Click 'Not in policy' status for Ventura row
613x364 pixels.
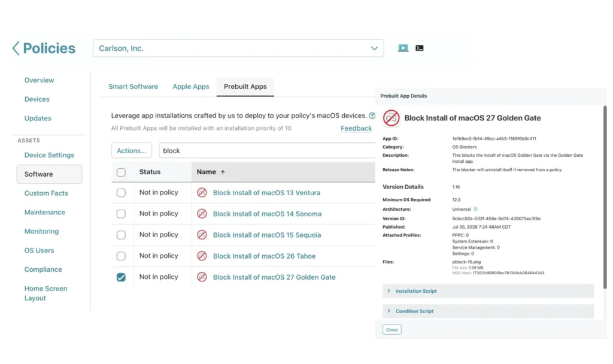coord(159,192)
